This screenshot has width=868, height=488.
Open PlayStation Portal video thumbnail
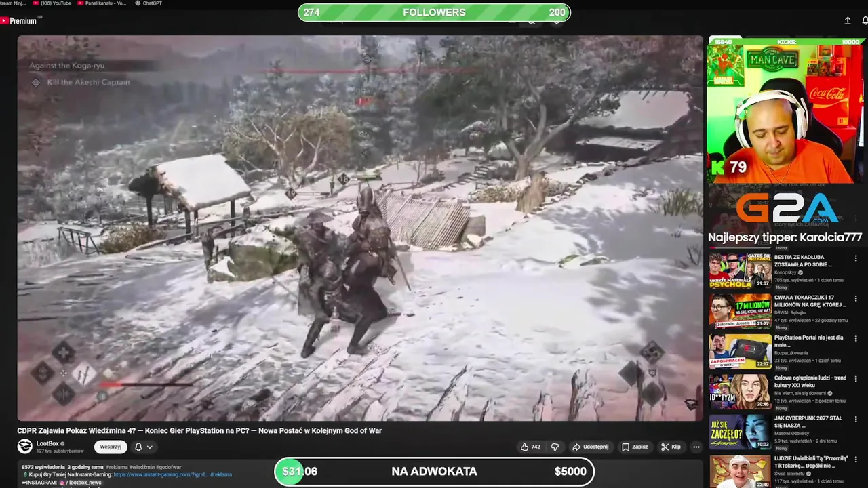[740, 351]
